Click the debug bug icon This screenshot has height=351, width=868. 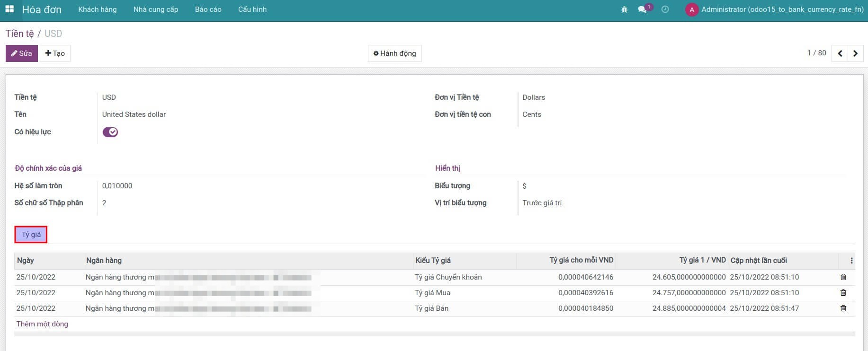pyautogui.click(x=624, y=9)
